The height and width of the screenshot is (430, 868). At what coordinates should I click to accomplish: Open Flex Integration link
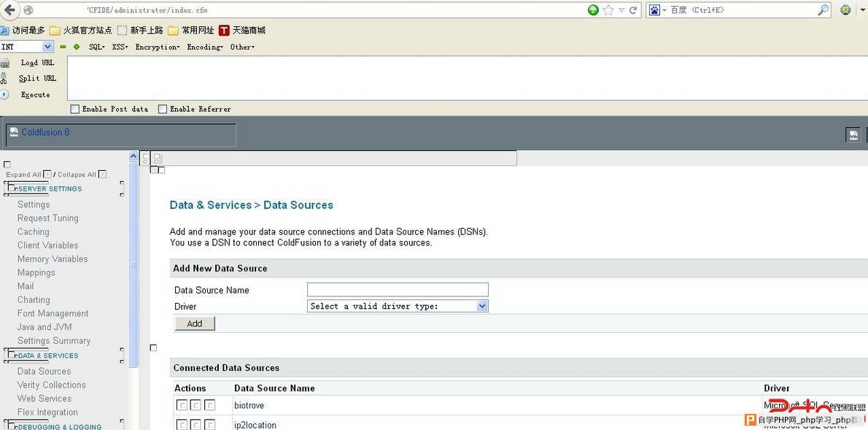47,412
